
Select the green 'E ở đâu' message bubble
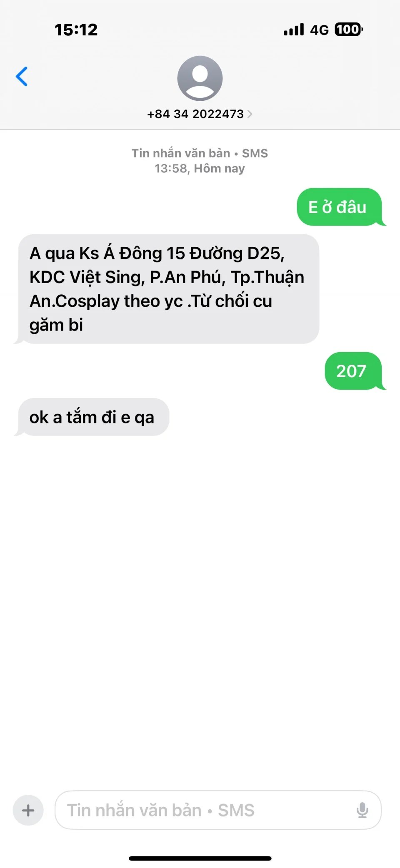(339, 207)
